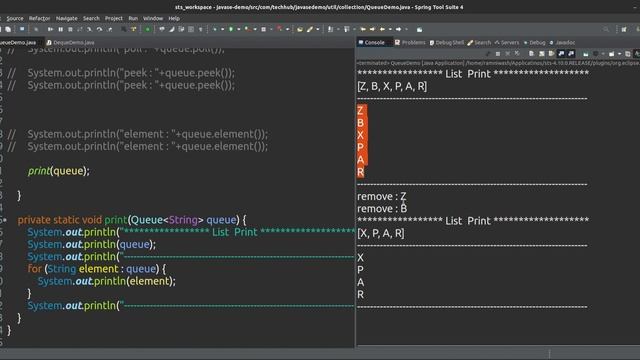640x360 pixels.
Task: Toggle Scroll Lock in Console toolbar
Action: (x=541, y=54)
